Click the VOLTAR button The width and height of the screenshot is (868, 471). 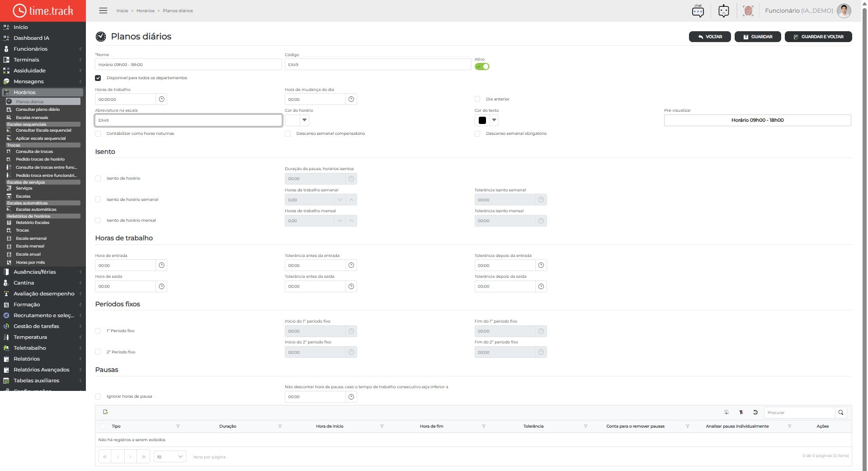pyautogui.click(x=710, y=37)
